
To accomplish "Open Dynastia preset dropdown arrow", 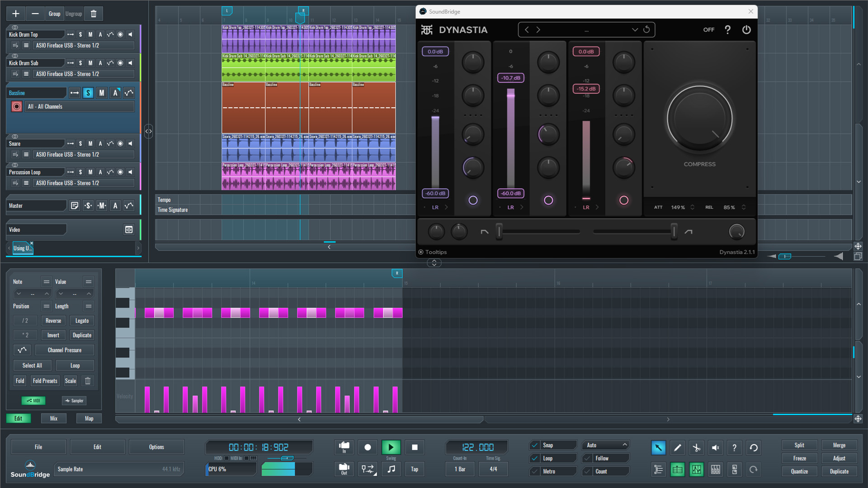I will [x=635, y=29].
